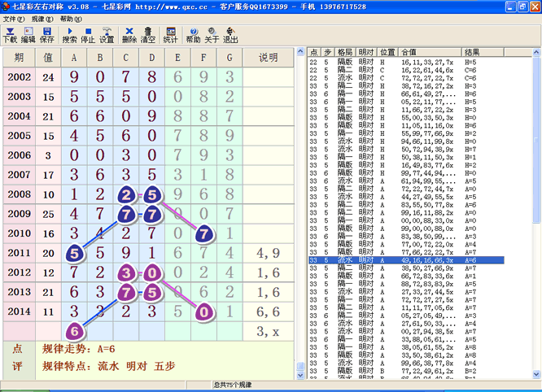
Task: Click period 2002 in the grid
Action: click(19, 77)
